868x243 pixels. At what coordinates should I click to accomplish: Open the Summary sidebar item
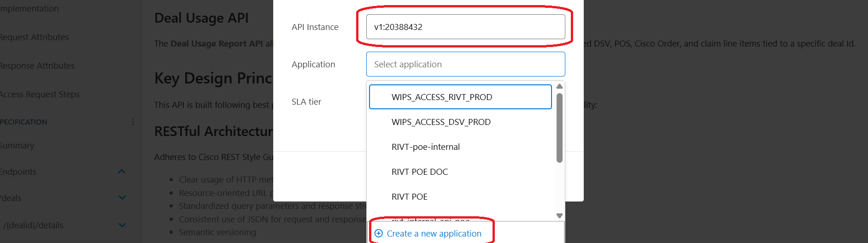coord(17,145)
